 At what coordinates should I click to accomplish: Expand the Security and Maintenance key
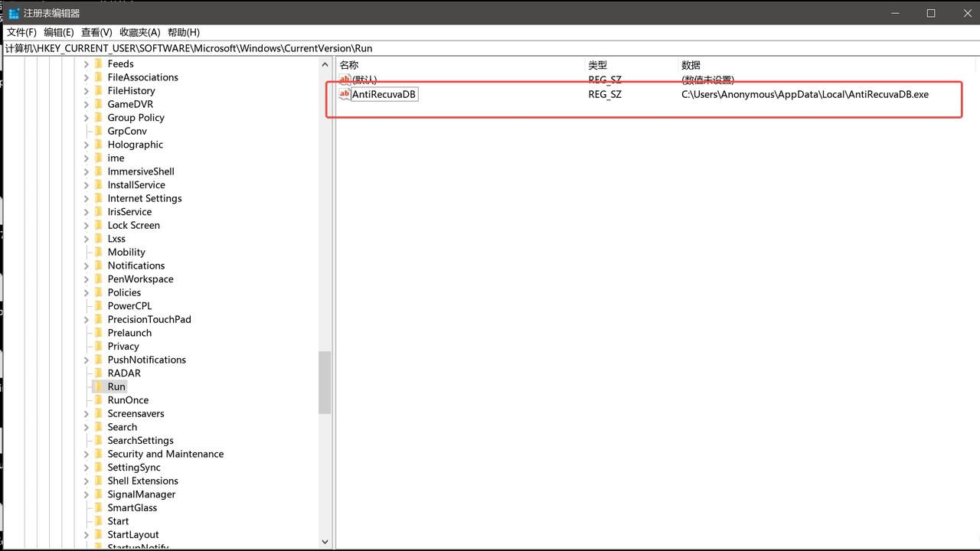pyautogui.click(x=87, y=454)
